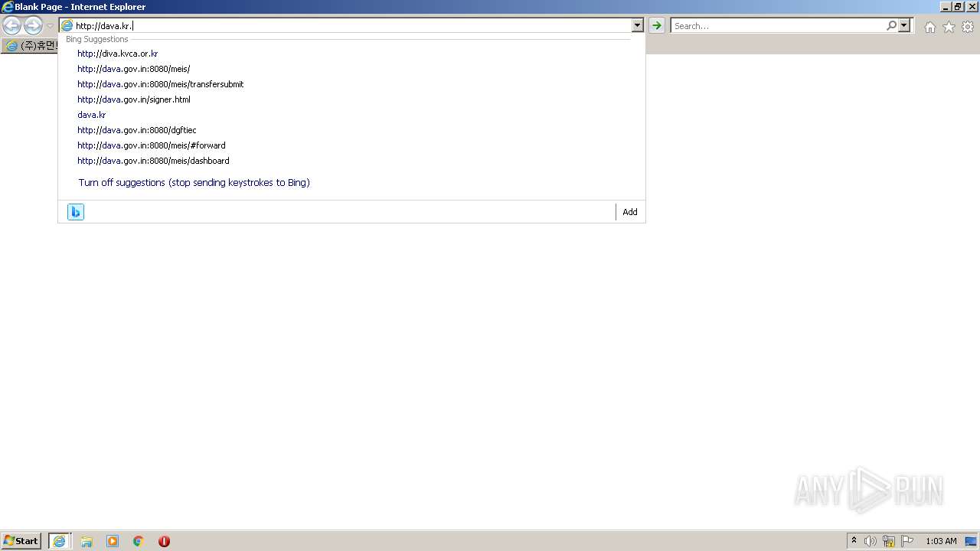Click Turn off suggestions link
980x551 pixels.
click(194, 183)
